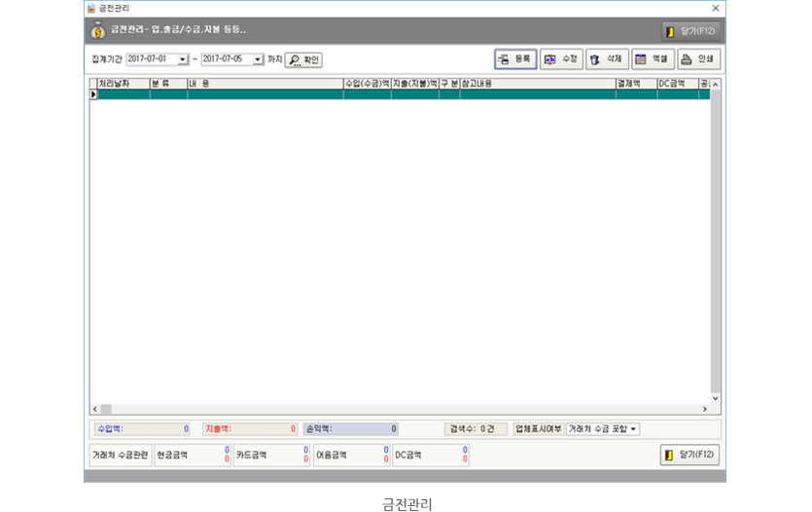Select the highlighted first table row
812x512 pixels.
(389, 94)
